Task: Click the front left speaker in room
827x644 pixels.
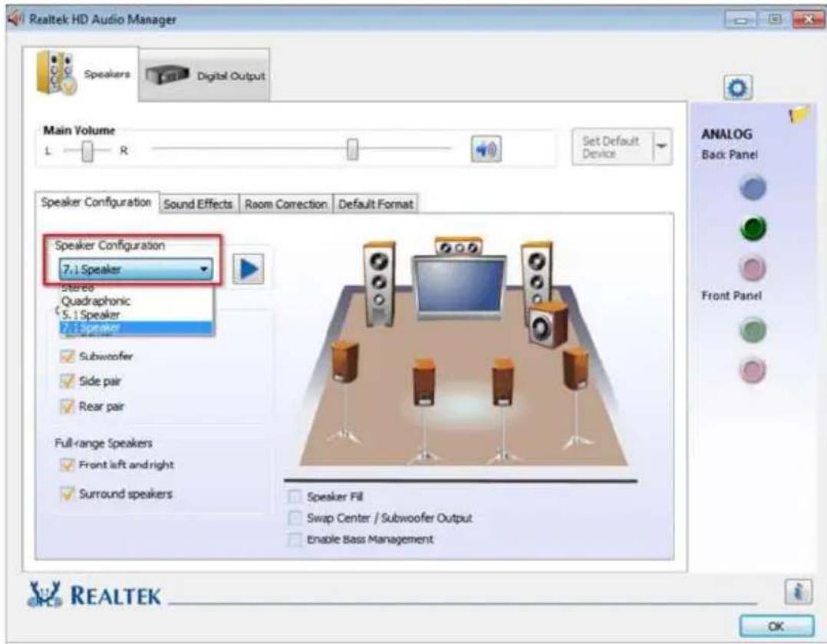Action: [379, 283]
